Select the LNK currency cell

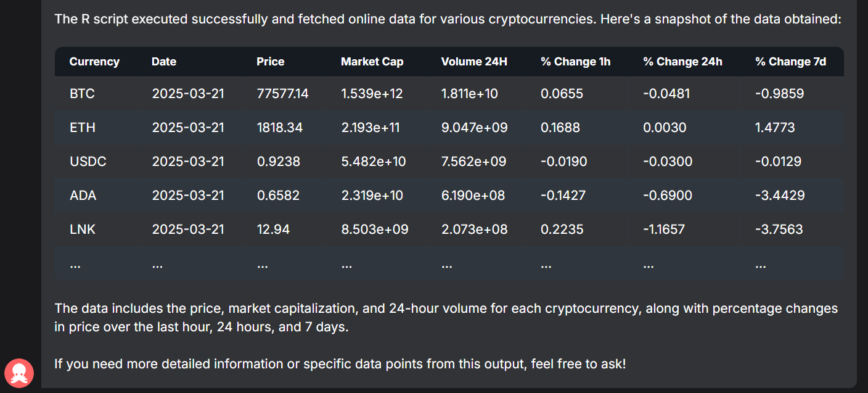[83, 230]
